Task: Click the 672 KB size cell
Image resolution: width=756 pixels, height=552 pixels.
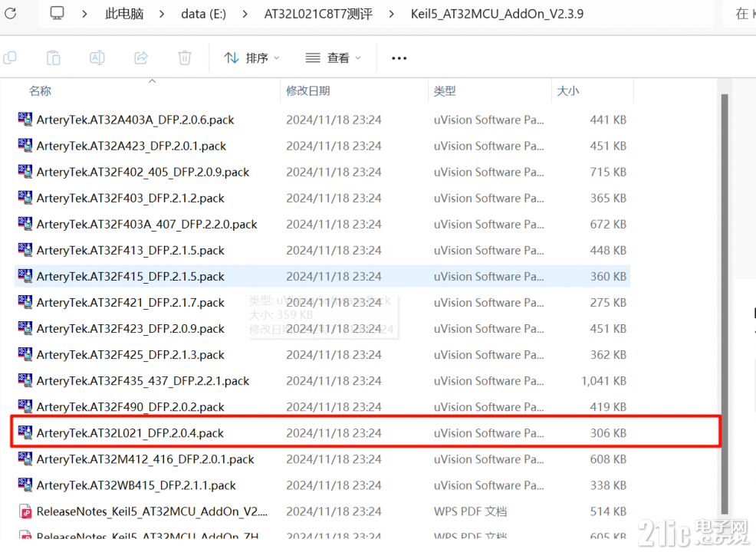Action: [608, 224]
